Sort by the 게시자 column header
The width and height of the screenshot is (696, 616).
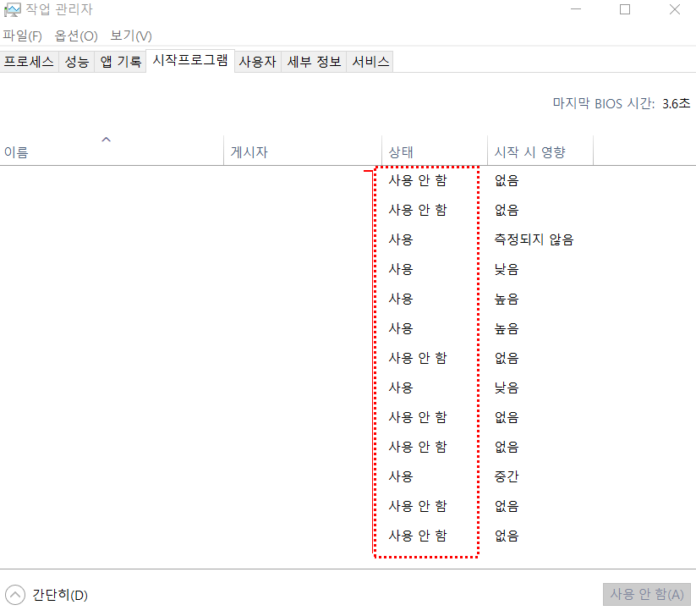(x=303, y=152)
